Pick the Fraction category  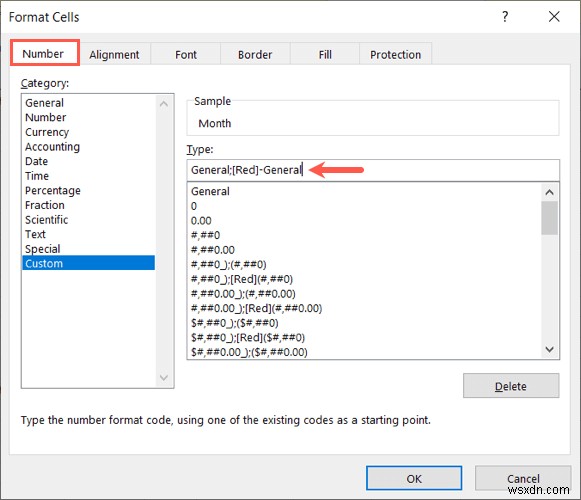pos(89,205)
